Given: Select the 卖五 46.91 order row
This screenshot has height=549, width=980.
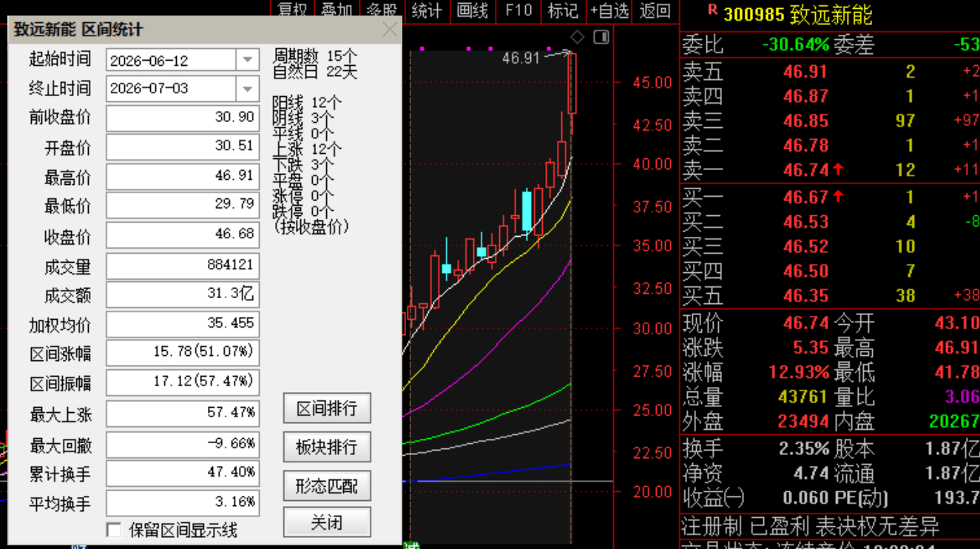Looking at the screenshot, I should coord(830,72).
